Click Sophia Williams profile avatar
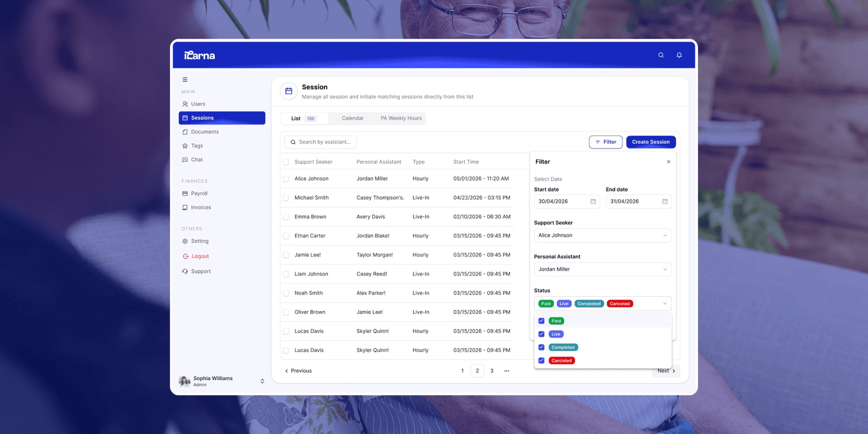Image resolution: width=868 pixels, height=434 pixels. coord(184,381)
